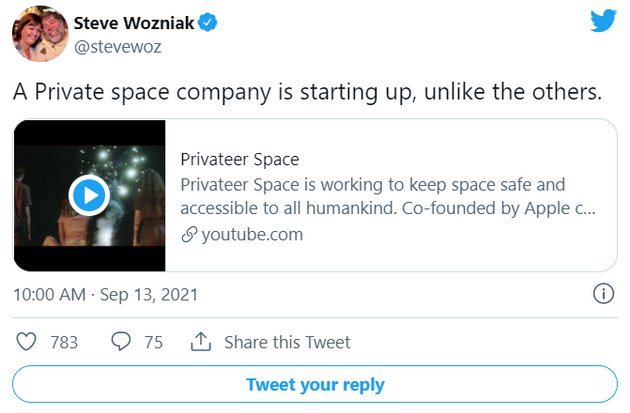Click the Privateer Space description text
Viewport: 630px width, 413px height.
(x=388, y=196)
